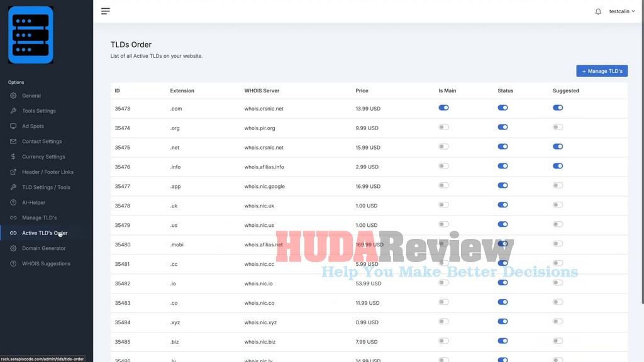Screen dimensions: 644x362
Task: Click the .uk extension cell
Action: point(174,206)
